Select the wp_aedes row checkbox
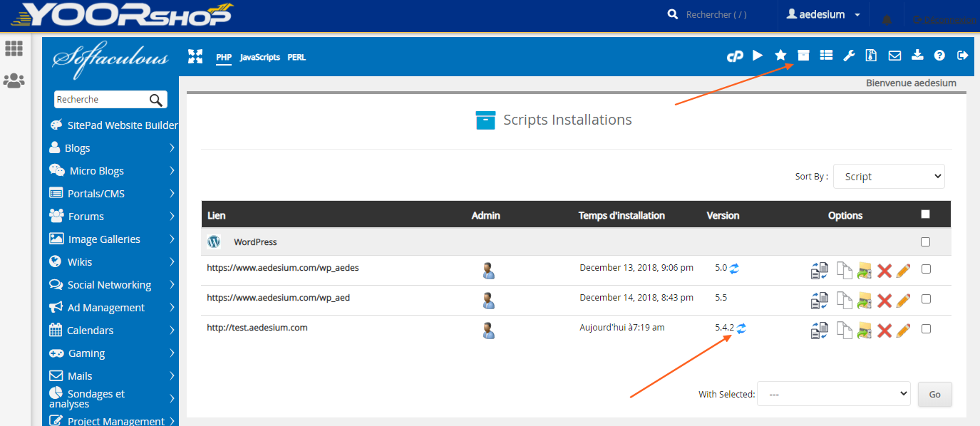 (926, 269)
